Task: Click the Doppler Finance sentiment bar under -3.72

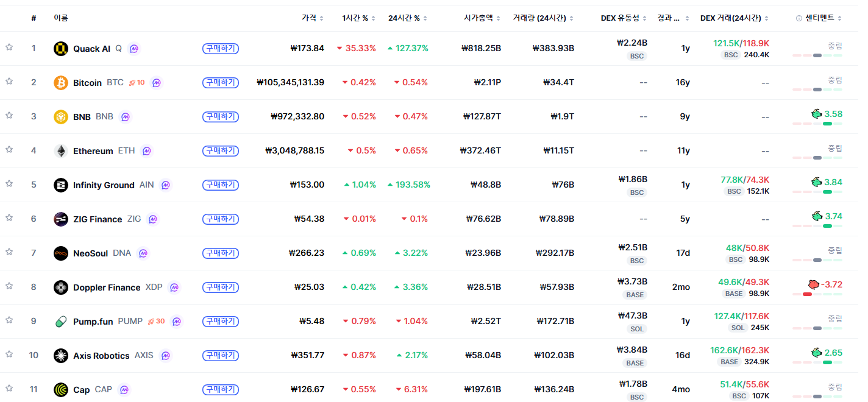Action: click(x=817, y=294)
